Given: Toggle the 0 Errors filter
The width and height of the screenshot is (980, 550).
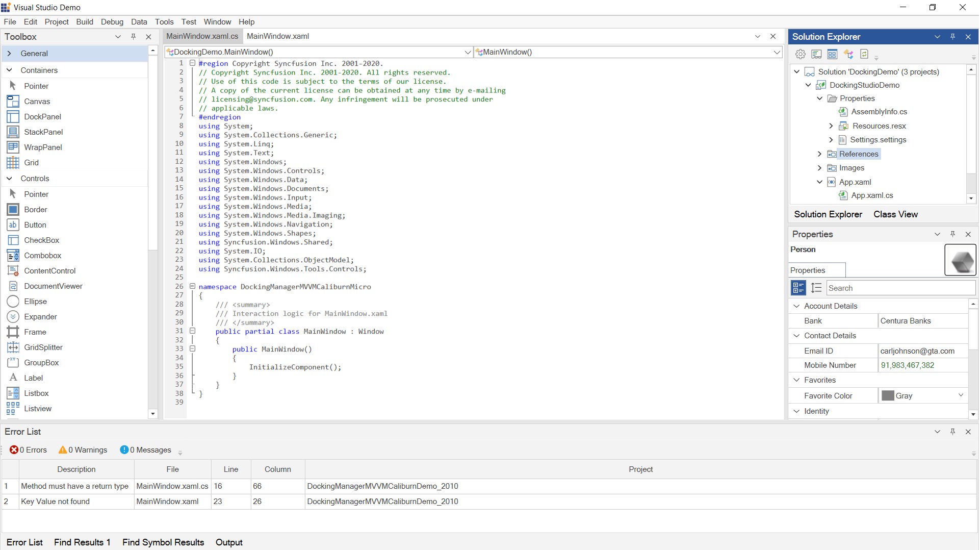Looking at the screenshot, I should coord(28,450).
